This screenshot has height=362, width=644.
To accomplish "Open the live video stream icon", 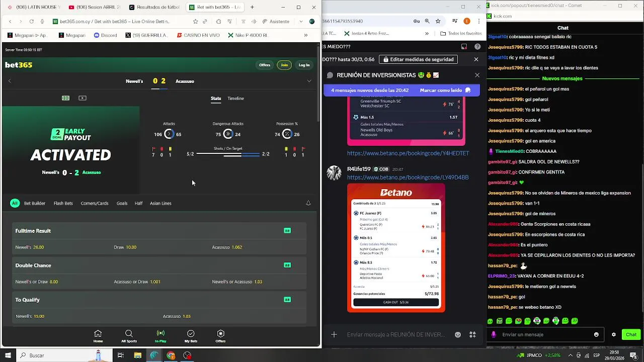I will pos(83,98).
